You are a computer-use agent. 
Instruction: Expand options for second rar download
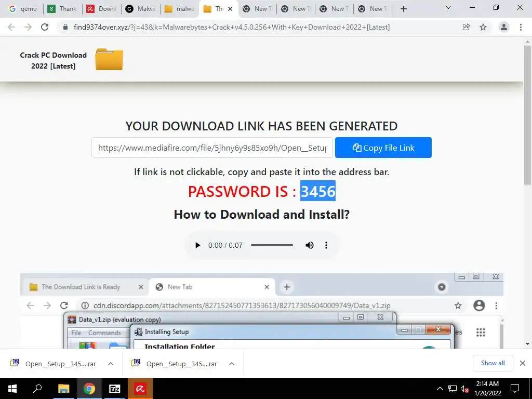pos(232,364)
